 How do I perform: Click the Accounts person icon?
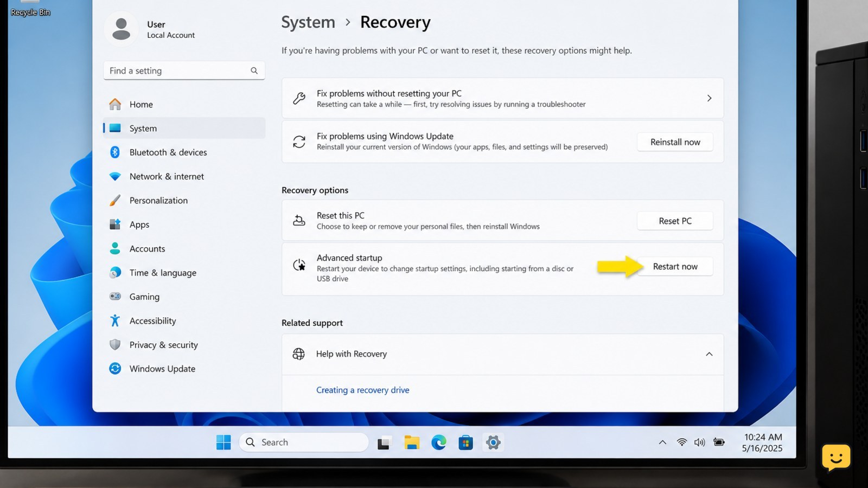coord(115,248)
